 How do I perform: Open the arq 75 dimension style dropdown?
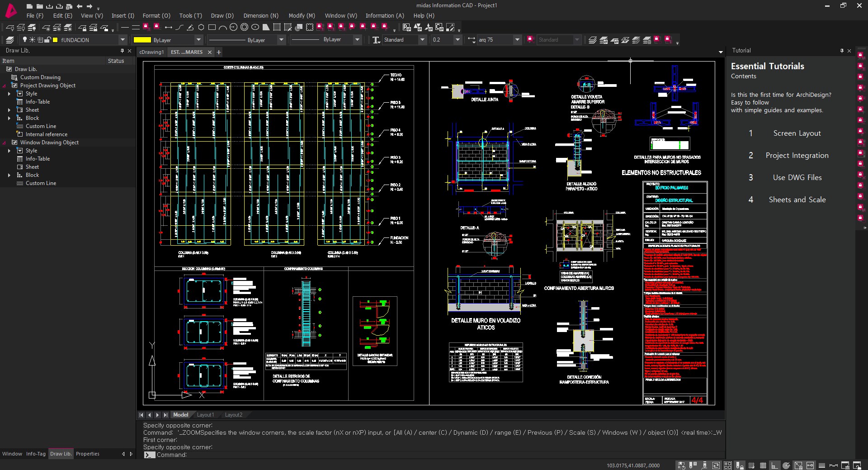coord(517,40)
